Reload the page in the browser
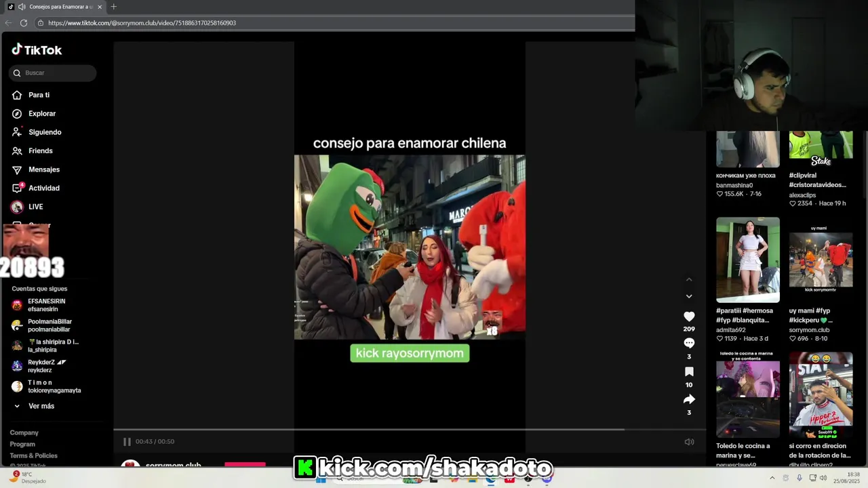 click(24, 23)
